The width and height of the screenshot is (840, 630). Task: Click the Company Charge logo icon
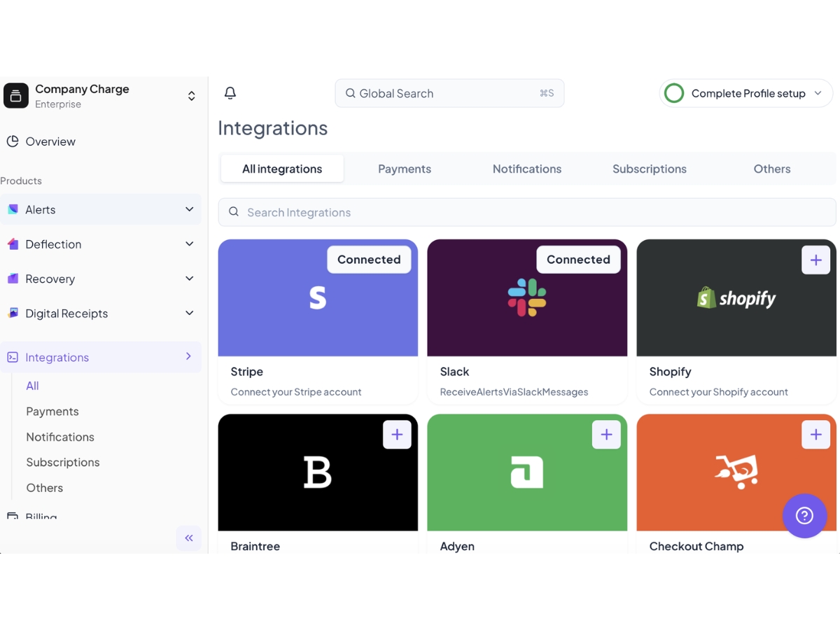(16, 96)
